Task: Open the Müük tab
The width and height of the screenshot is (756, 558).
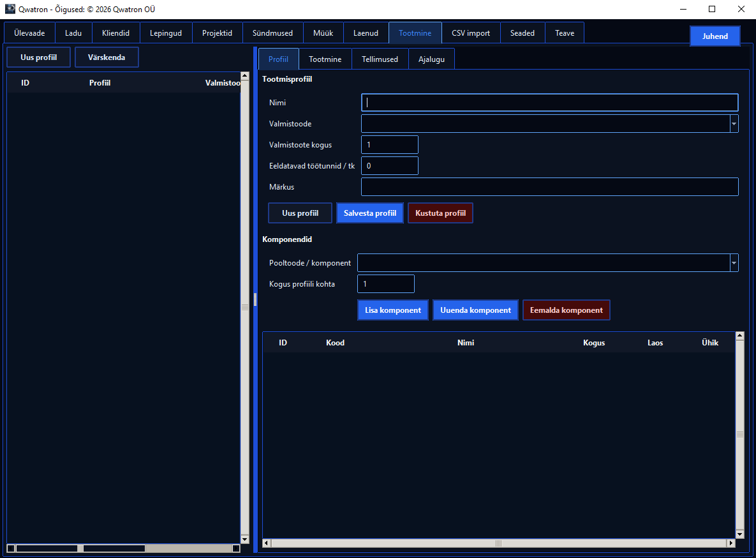Action: (x=323, y=33)
